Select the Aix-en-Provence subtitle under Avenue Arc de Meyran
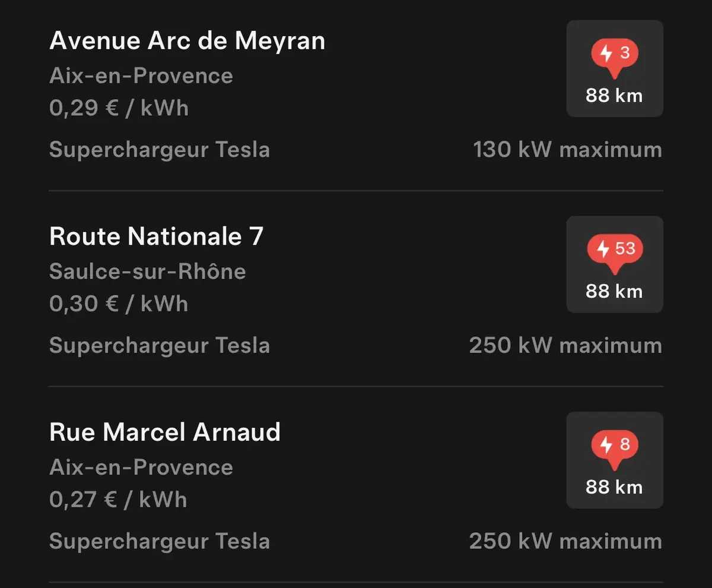Screen dimensions: 712x588 [141, 76]
